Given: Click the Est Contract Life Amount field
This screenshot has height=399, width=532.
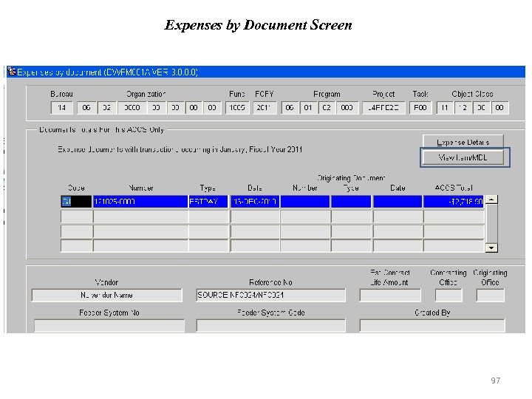Looking at the screenshot, I should click(390, 295).
